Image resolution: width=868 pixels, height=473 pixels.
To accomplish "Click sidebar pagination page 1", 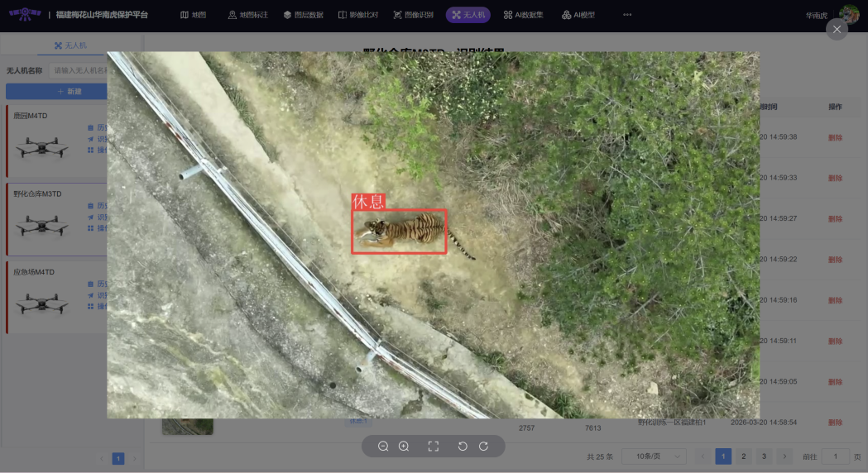I will coord(117,459).
